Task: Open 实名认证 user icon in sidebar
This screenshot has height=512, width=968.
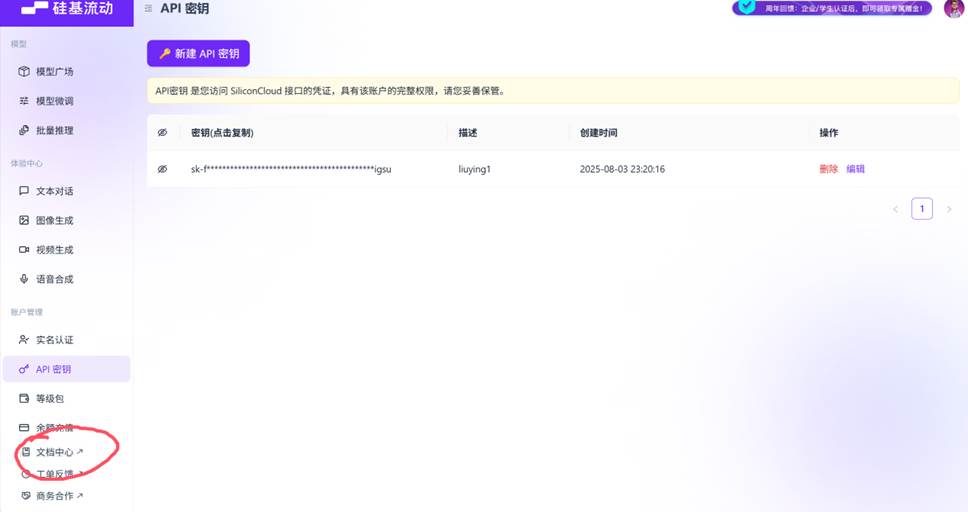Action: click(24, 340)
